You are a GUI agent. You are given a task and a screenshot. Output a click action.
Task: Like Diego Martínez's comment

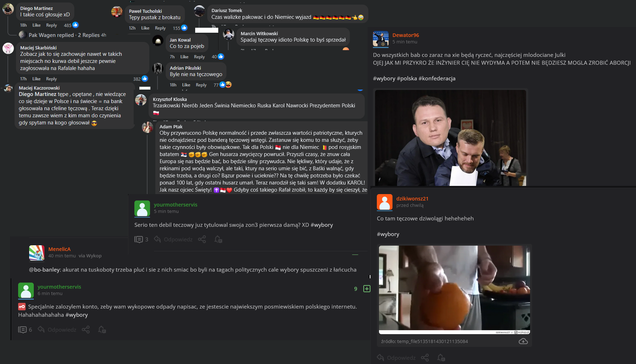[36, 25]
